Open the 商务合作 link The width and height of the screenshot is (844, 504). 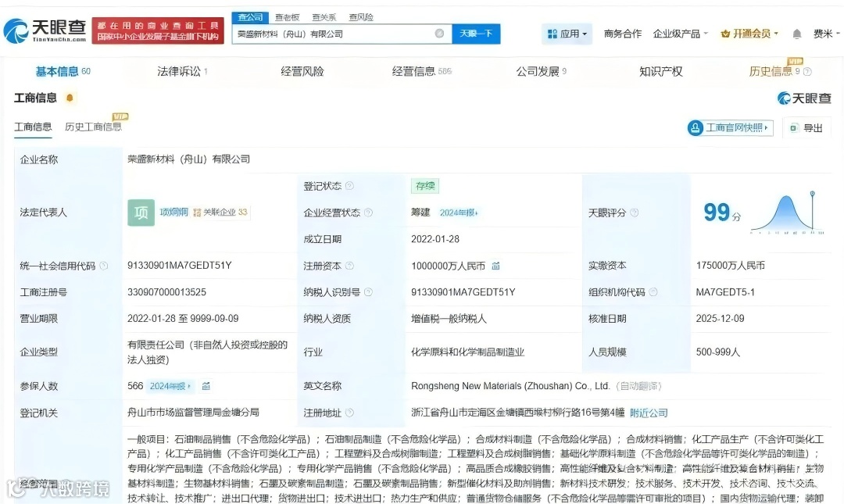(622, 34)
